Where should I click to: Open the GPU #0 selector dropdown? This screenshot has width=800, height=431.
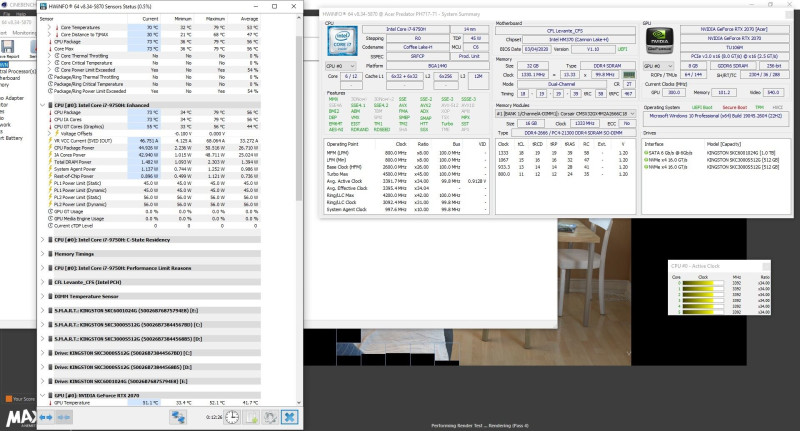(x=658, y=66)
